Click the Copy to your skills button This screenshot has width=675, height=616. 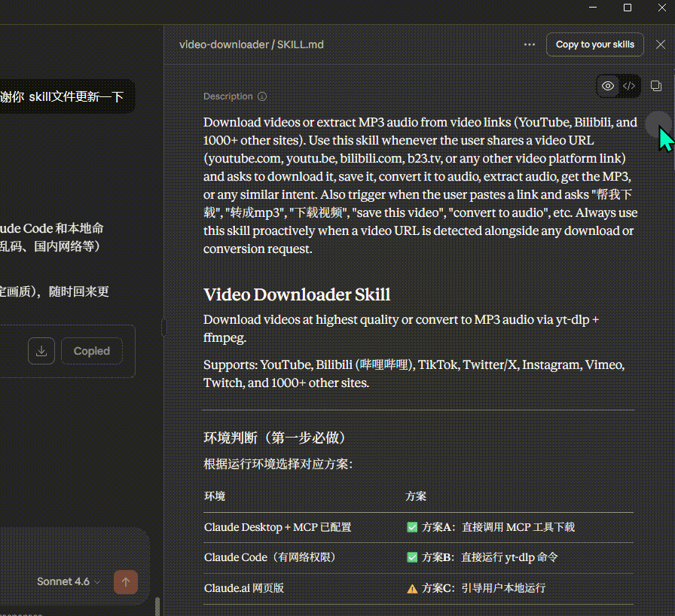pos(594,44)
